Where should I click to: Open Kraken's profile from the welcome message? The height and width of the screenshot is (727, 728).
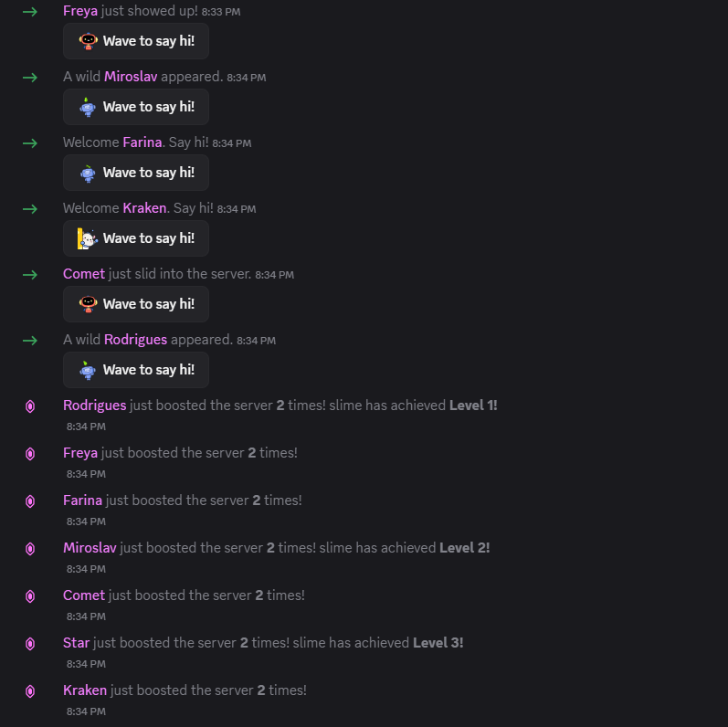pyautogui.click(x=144, y=208)
